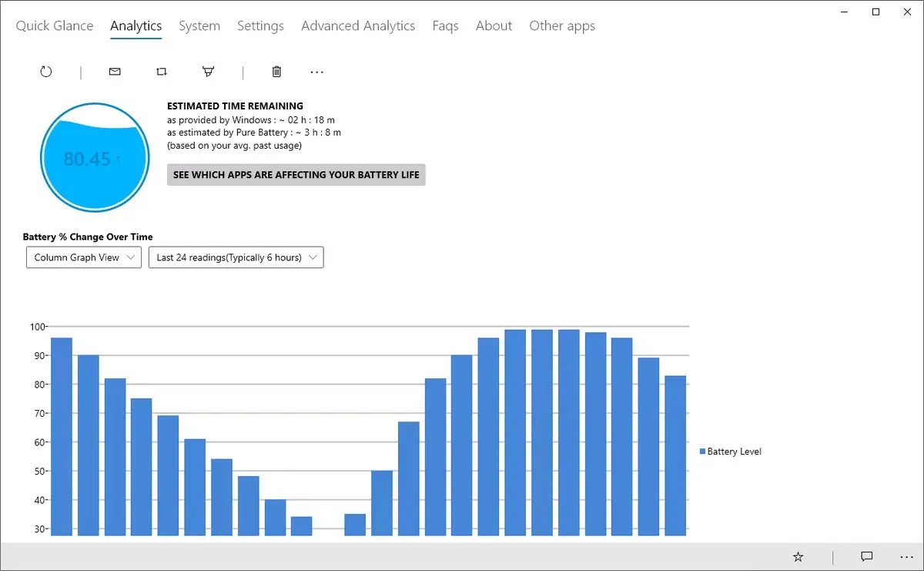Click the highlighter icon in the toolbar

point(208,72)
